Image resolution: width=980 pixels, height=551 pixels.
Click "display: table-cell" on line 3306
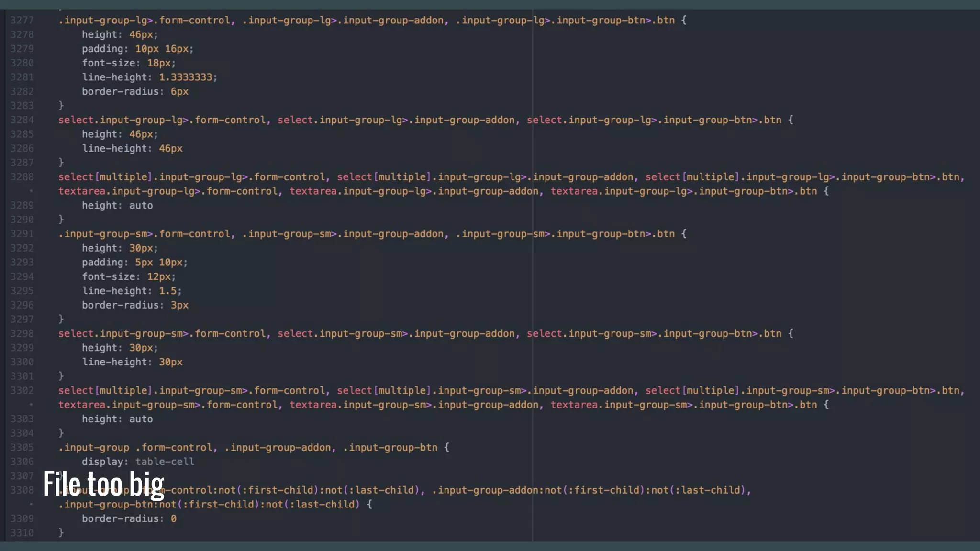(138, 462)
